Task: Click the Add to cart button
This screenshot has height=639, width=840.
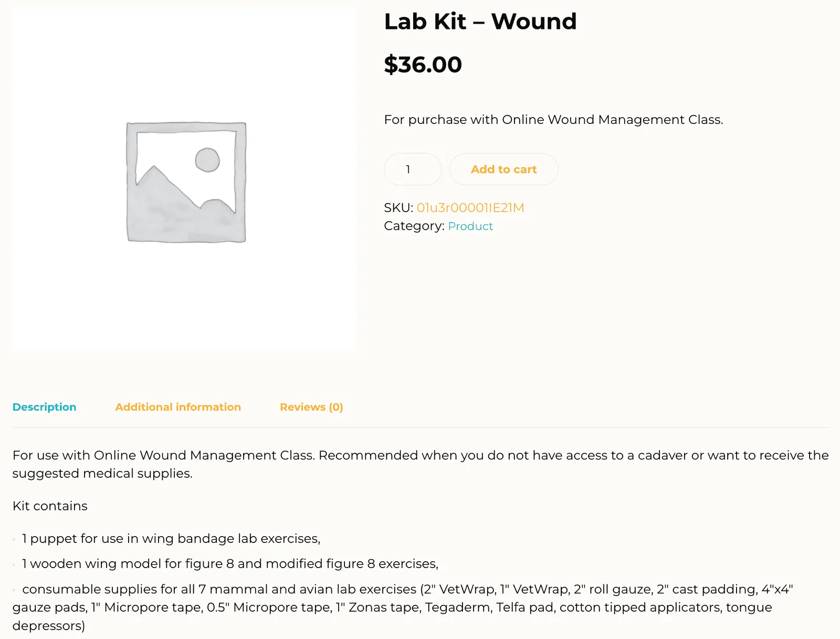Action: [503, 169]
